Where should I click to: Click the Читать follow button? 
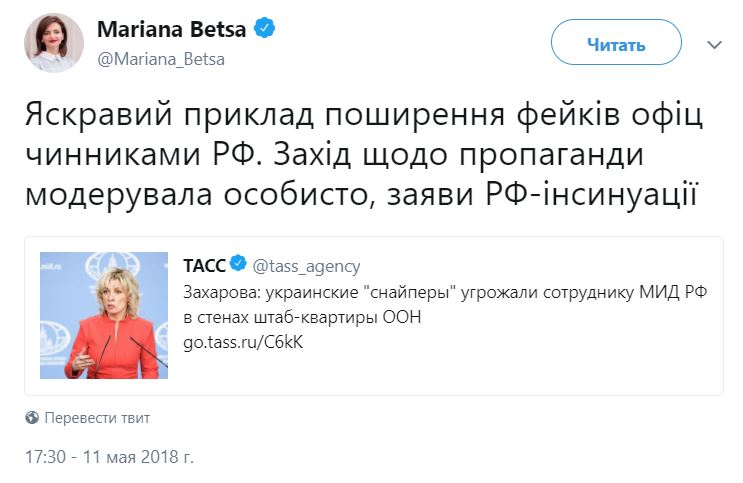tap(616, 43)
